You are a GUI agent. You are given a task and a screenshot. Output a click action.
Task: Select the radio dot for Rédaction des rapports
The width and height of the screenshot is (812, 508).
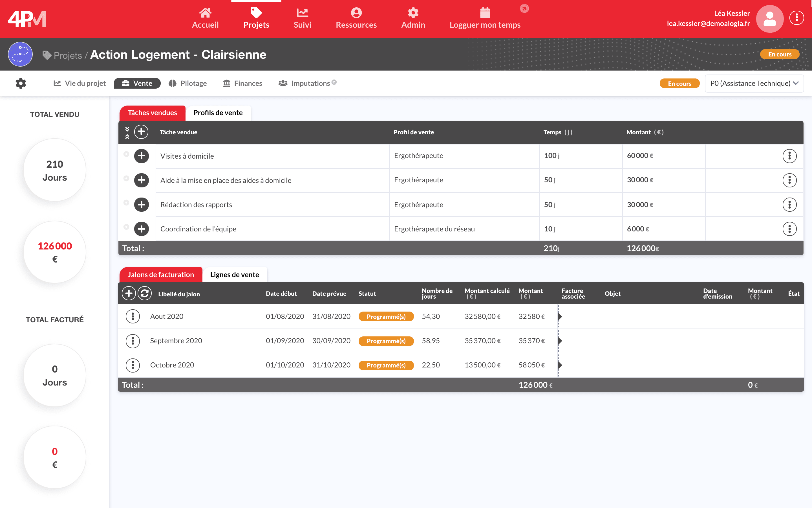pos(126,203)
